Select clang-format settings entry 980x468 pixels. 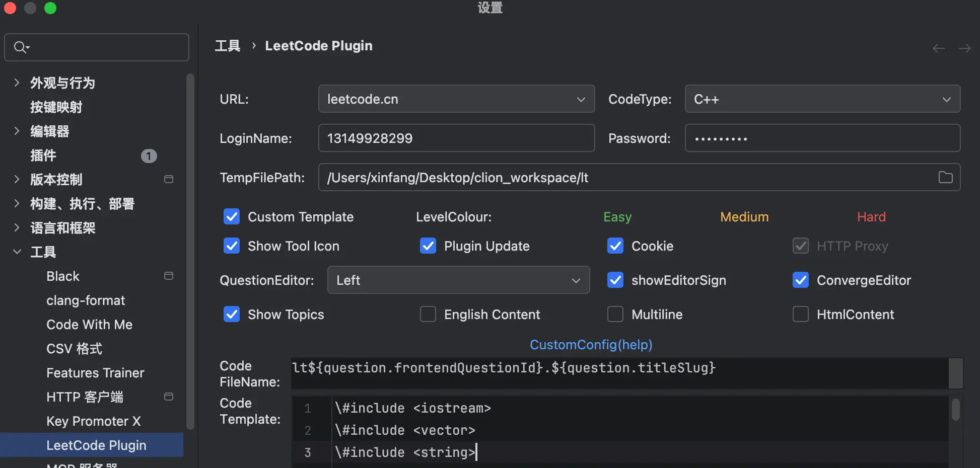pyautogui.click(x=86, y=300)
